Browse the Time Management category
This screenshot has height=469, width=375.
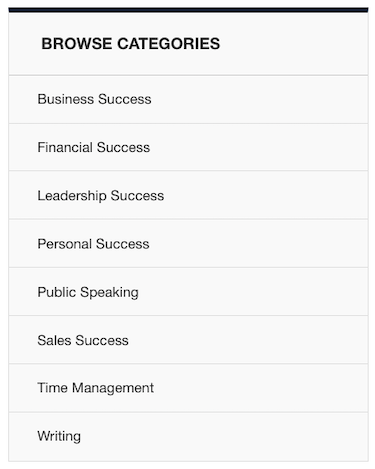(x=96, y=388)
